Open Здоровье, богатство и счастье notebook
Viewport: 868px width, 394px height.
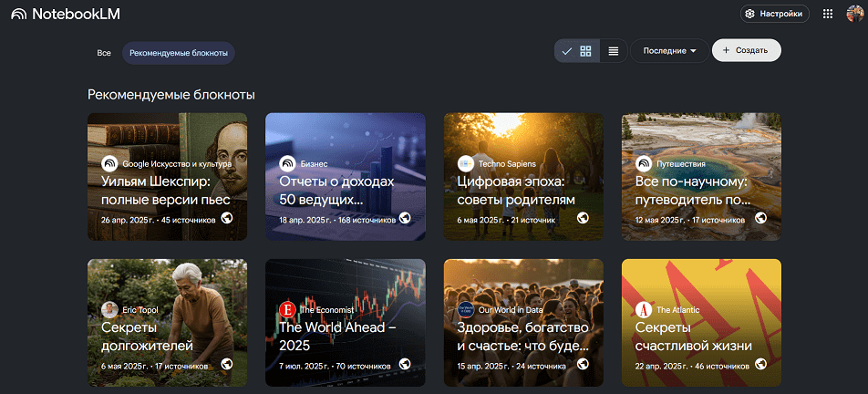click(523, 323)
